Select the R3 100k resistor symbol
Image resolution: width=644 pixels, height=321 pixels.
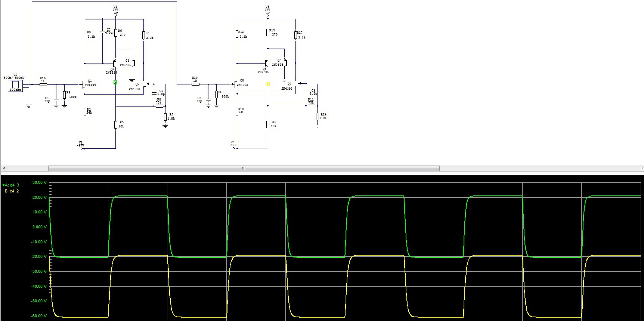[x=64, y=95]
